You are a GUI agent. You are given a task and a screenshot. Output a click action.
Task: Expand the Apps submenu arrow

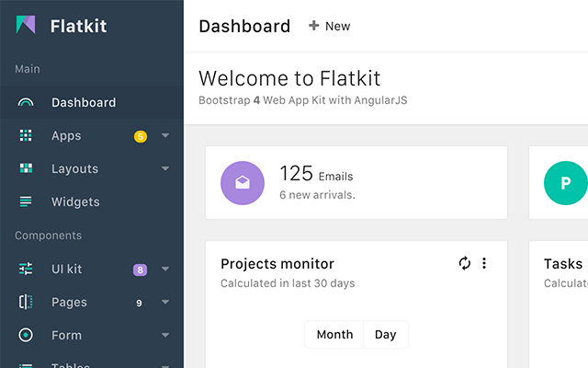click(x=165, y=136)
